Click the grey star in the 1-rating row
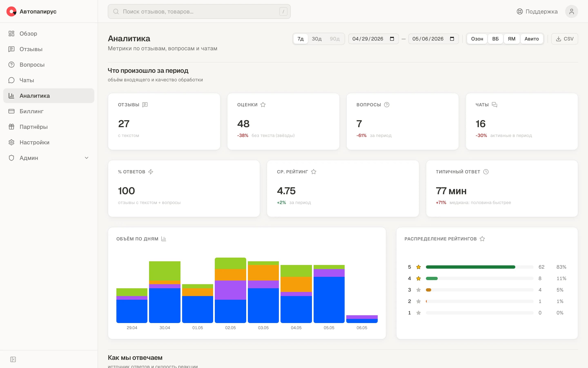Viewport: 588px width, 368px height. (418, 313)
